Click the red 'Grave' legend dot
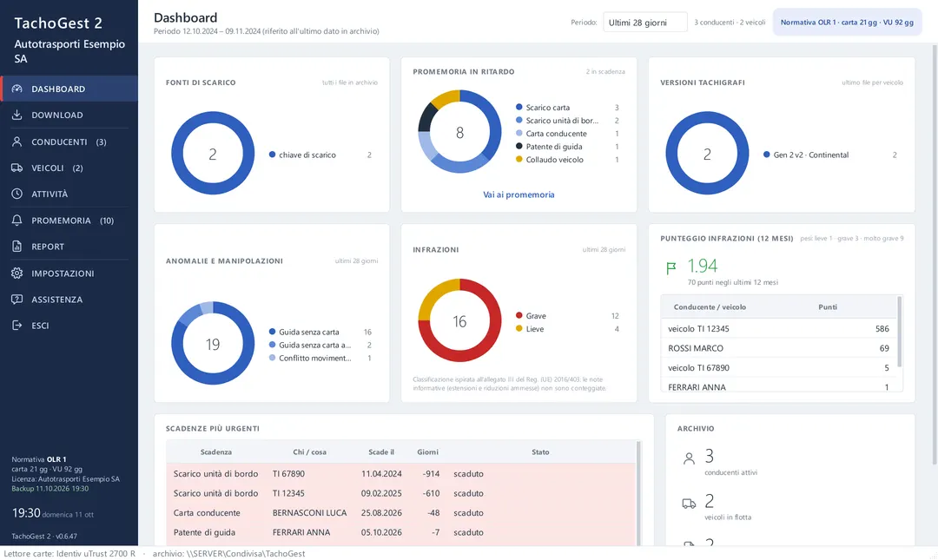938x560 pixels. pyautogui.click(x=519, y=315)
